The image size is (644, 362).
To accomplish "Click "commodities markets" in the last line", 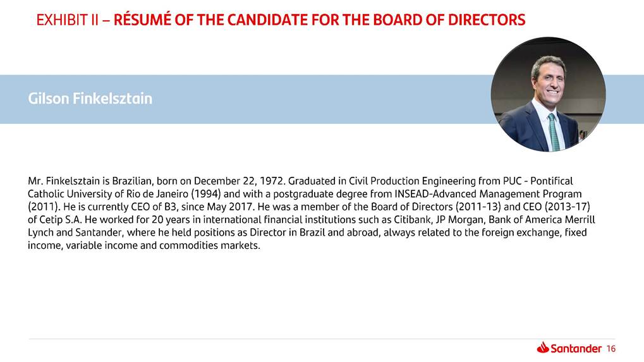I will tap(215, 246).
